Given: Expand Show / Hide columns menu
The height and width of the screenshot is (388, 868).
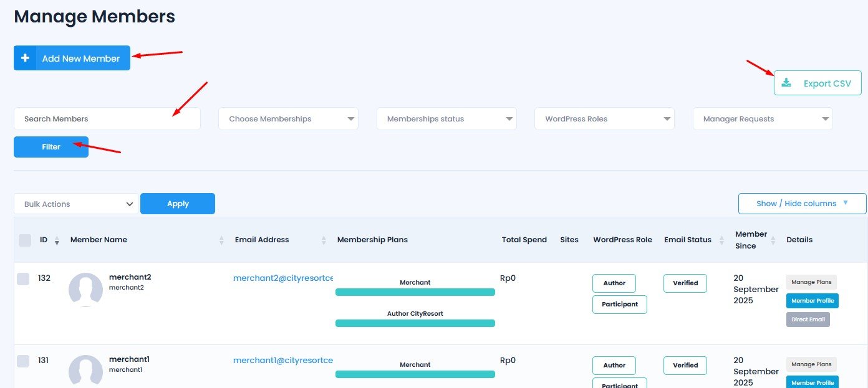Looking at the screenshot, I should point(802,204).
